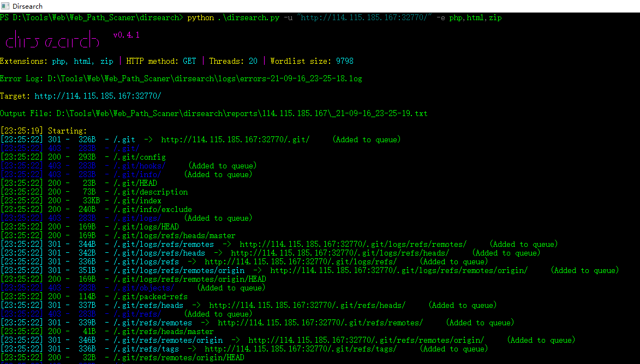Click the /.git/description result path
The height and width of the screenshot is (364, 640).
[x=151, y=192]
